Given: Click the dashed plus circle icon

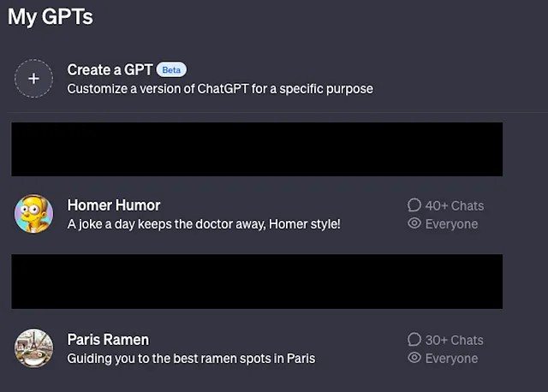Looking at the screenshot, I should (x=33, y=78).
